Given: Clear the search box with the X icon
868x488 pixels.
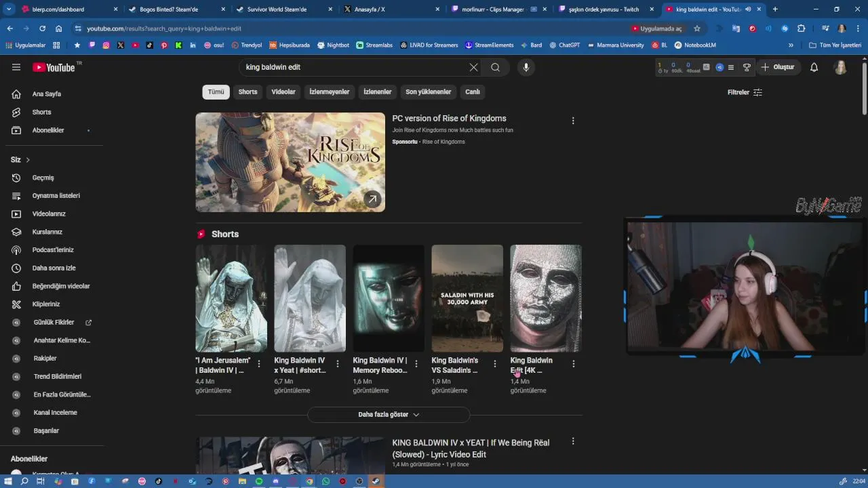Looking at the screenshot, I should point(473,67).
